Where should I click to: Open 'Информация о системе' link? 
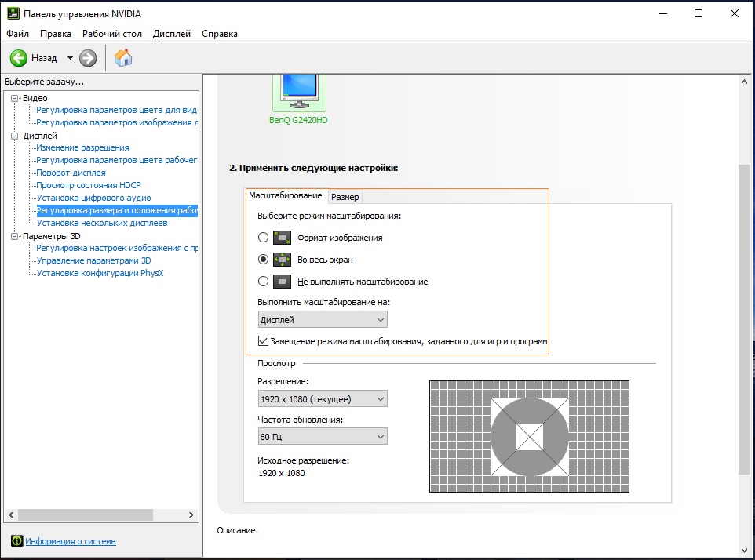coord(71,541)
